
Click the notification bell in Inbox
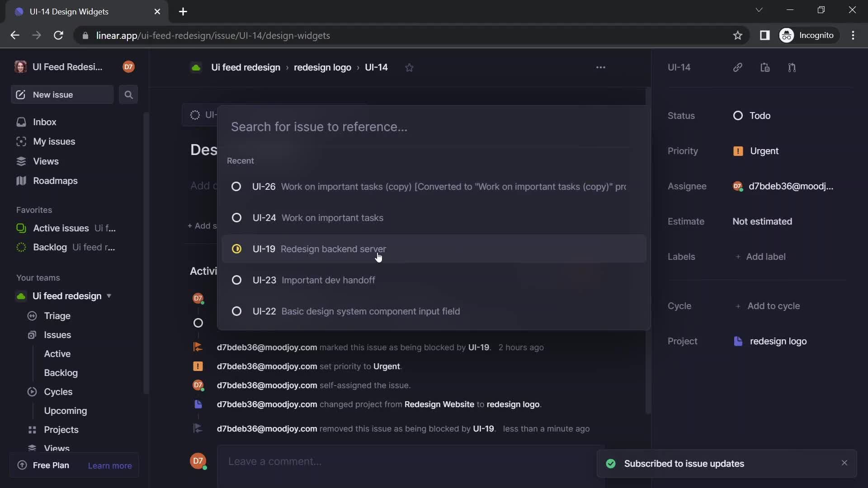tap(44, 122)
